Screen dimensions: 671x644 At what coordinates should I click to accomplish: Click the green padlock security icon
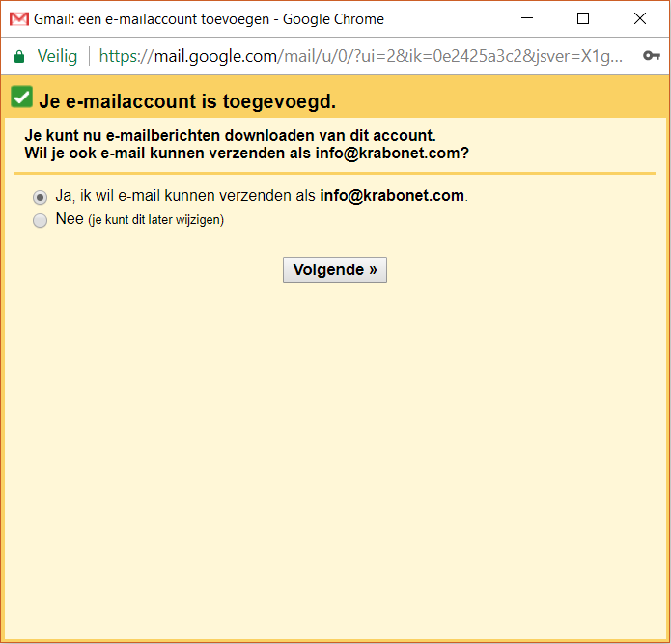[18, 56]
